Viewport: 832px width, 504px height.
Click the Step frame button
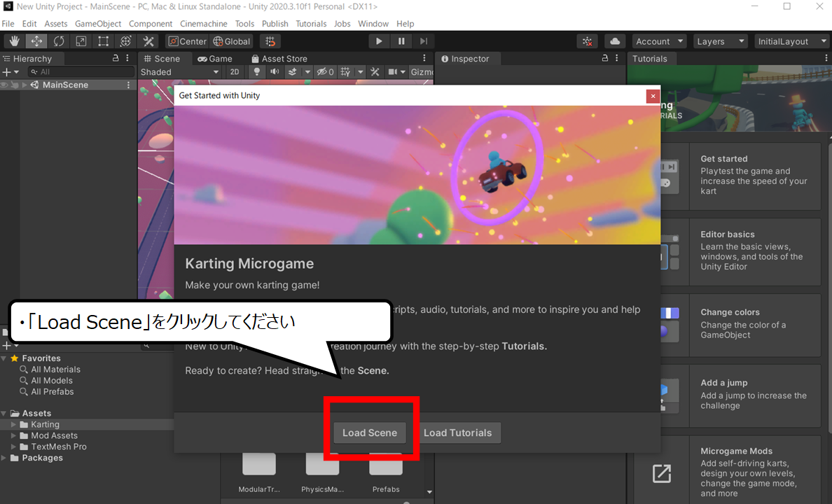tap(424, 41)
